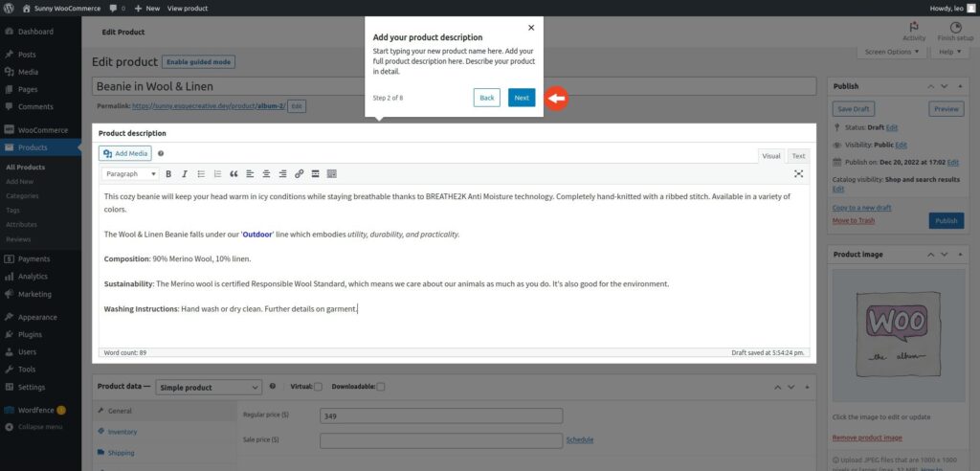The image size is (980, 471).
Task: Toggle bold formatting
Action: point(168,174)
